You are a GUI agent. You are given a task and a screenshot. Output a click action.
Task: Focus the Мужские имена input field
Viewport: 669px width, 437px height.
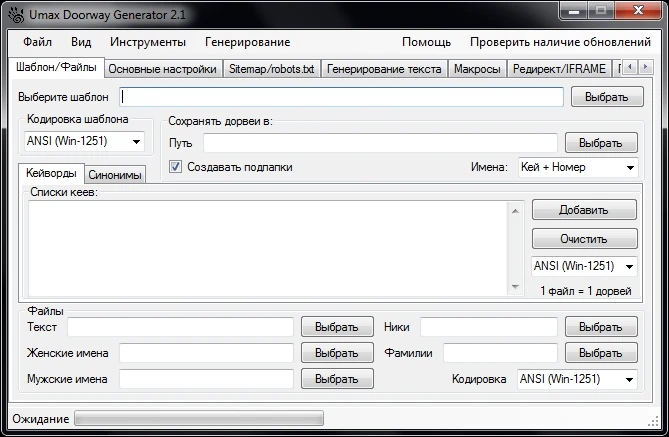click(207, 379)
